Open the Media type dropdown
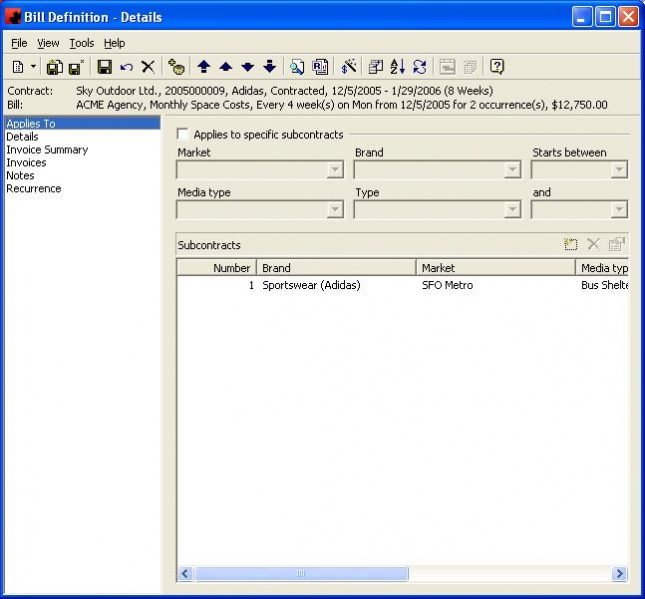The width and height of the screenshot is (645, 599). [335, 210]
